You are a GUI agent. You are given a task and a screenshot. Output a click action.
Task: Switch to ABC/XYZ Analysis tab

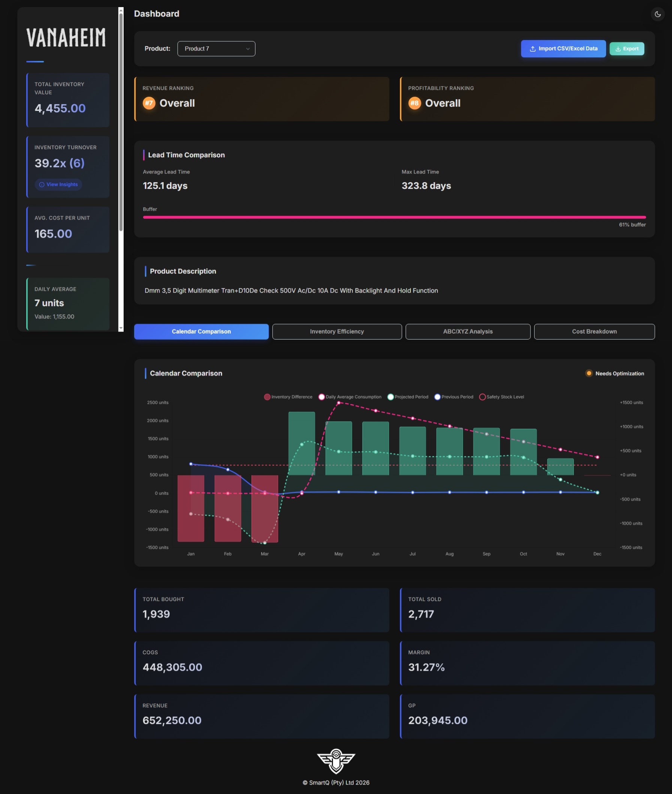tap(468, 332)
